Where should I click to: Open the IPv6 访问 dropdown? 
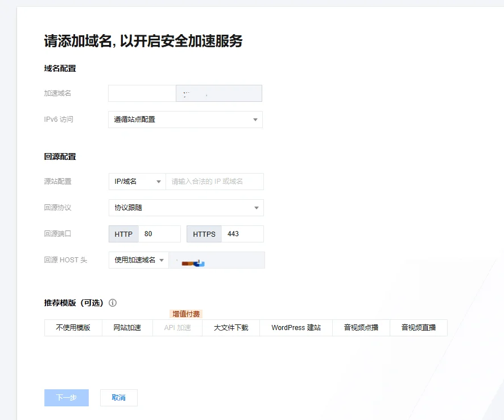(x=185, y=120)
